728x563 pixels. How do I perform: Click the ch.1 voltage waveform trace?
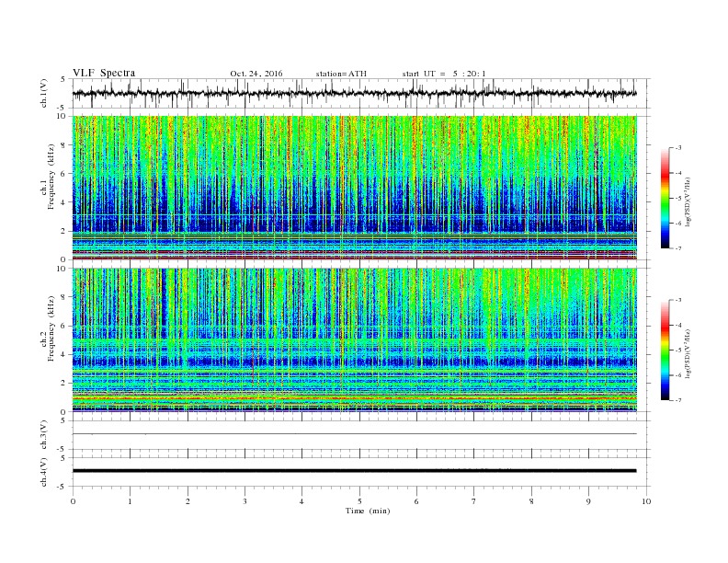(354, 93)
